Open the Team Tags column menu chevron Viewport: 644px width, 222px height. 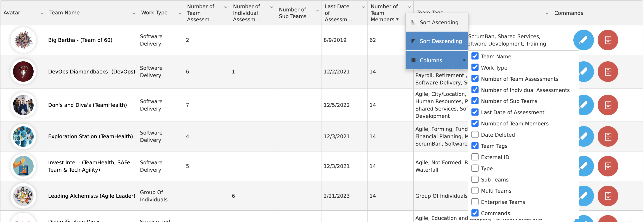coord(547,14)
